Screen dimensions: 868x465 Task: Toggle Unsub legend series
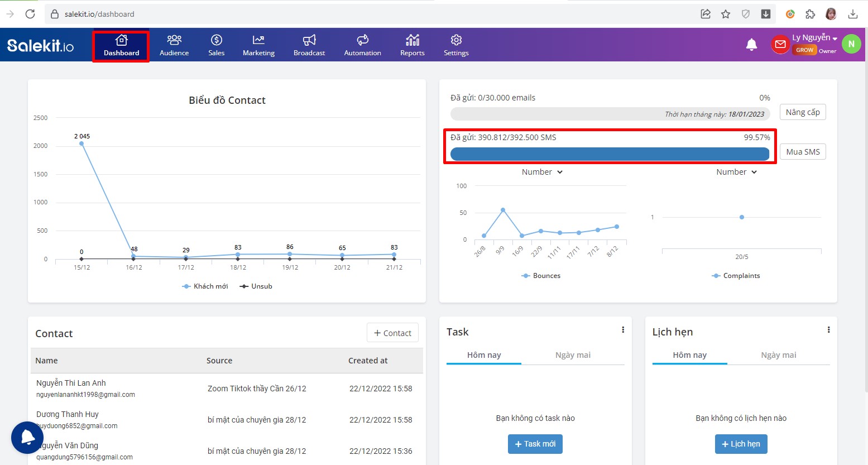pyautogui.click(x=256, y=286)
